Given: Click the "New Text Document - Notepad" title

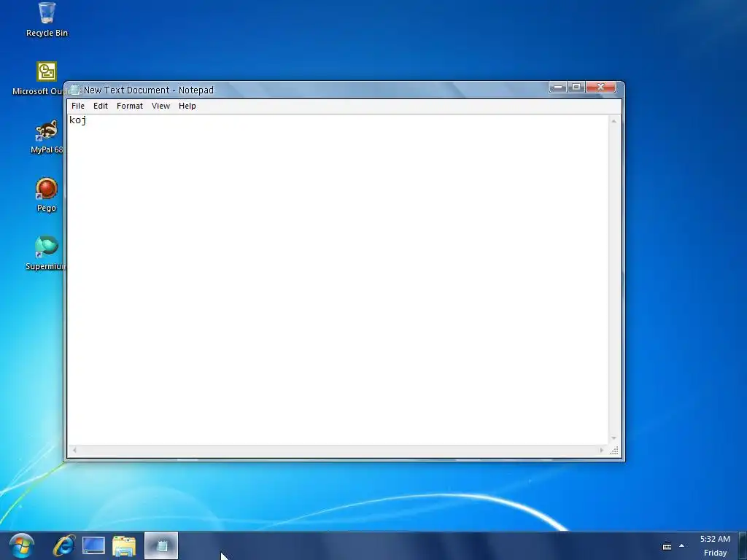Looking at the screenshot, I should pos(149,90).
